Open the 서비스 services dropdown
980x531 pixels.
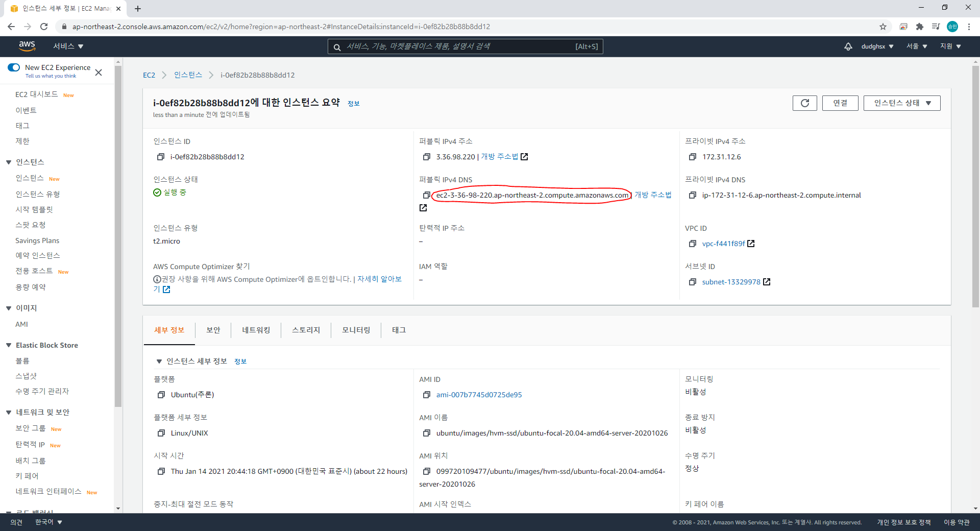click(68, 46)
